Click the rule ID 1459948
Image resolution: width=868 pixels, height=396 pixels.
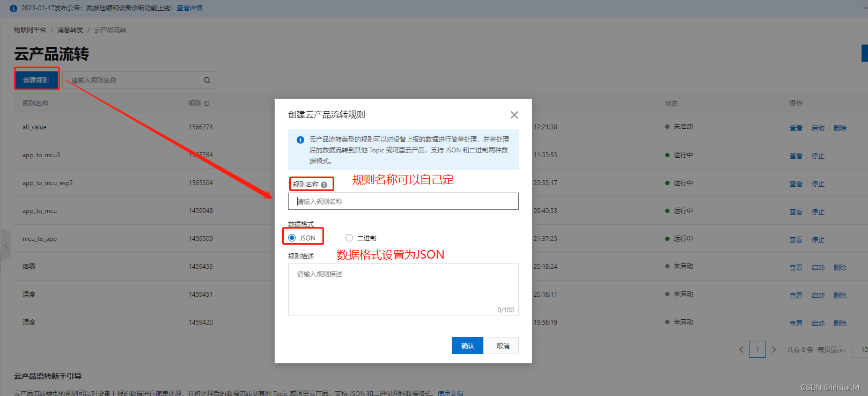point(201,211)
